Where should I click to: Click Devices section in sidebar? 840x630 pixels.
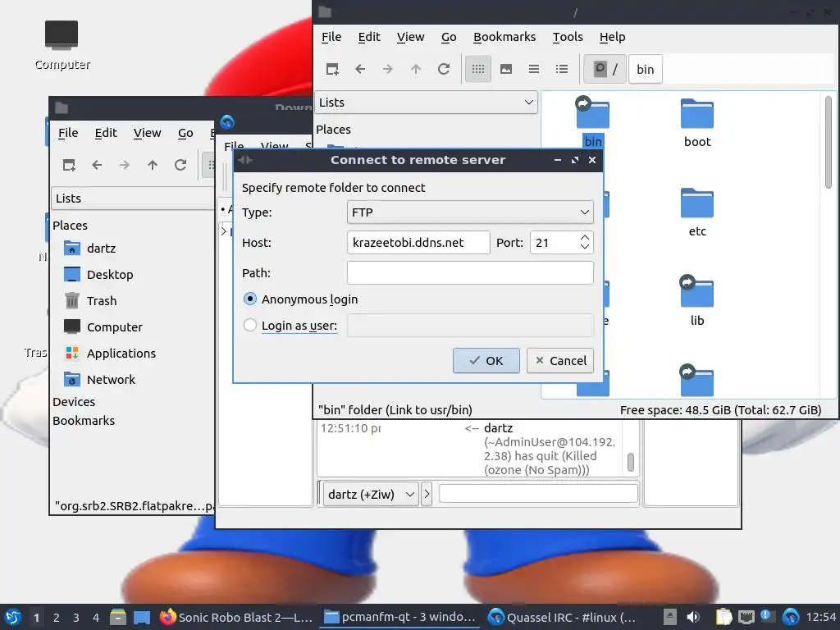click(x=74, y=402)
